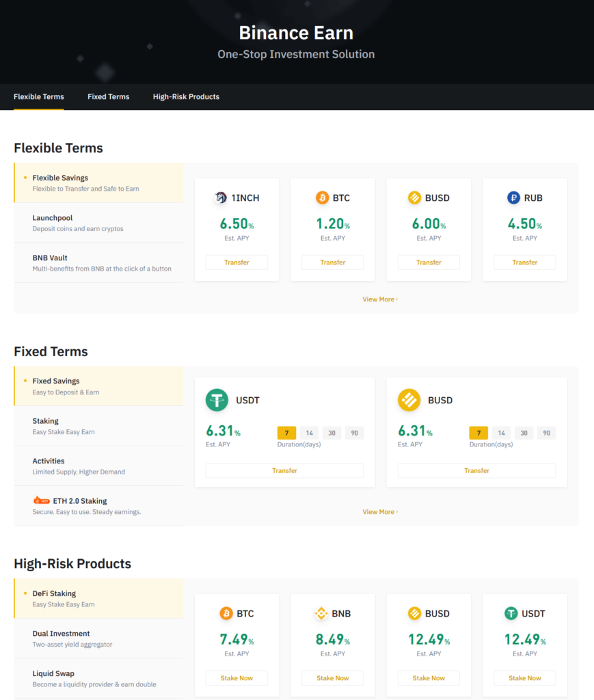The height and width of the screenshot is (700, 594).
Task: Select 7-day duration for USDT
Action: pos(286,433)
